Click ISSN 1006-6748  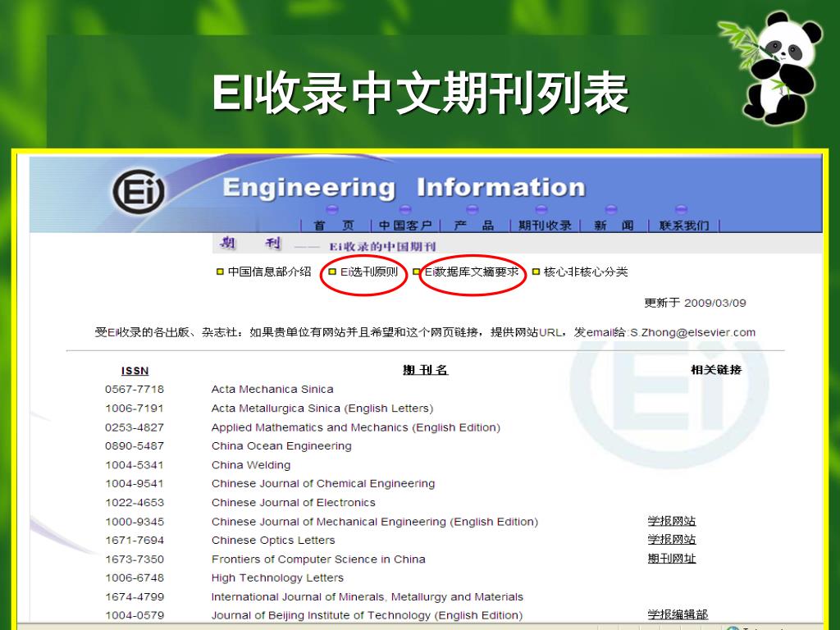[135, 577]
